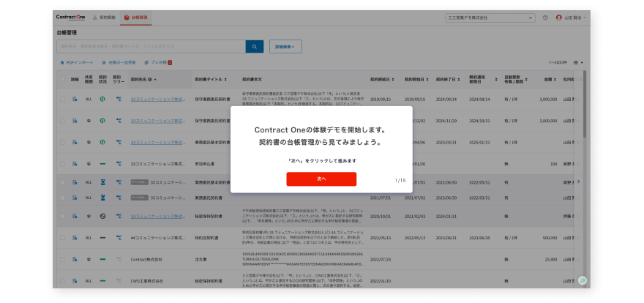The width and height of the screenshot is (644, 303).
Task: Sort by 契約先名 column header
Action: 143,79
